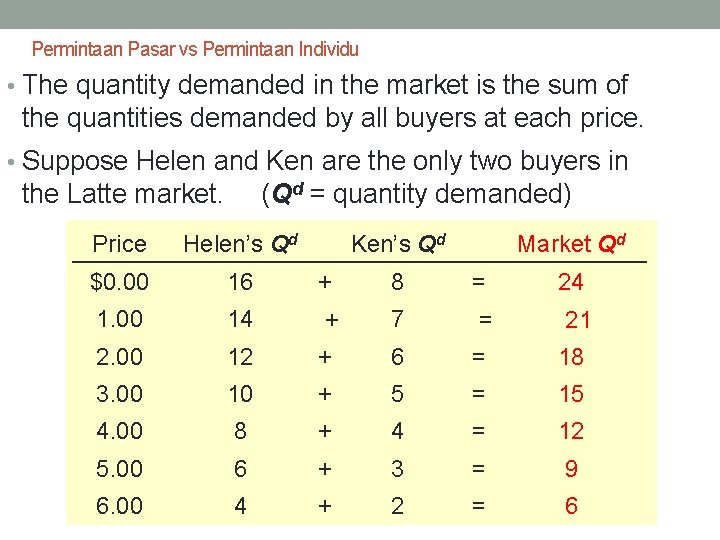Click the "Ken's Qd" column header
This screenshot has height=540, width=720.
[398, 243]
